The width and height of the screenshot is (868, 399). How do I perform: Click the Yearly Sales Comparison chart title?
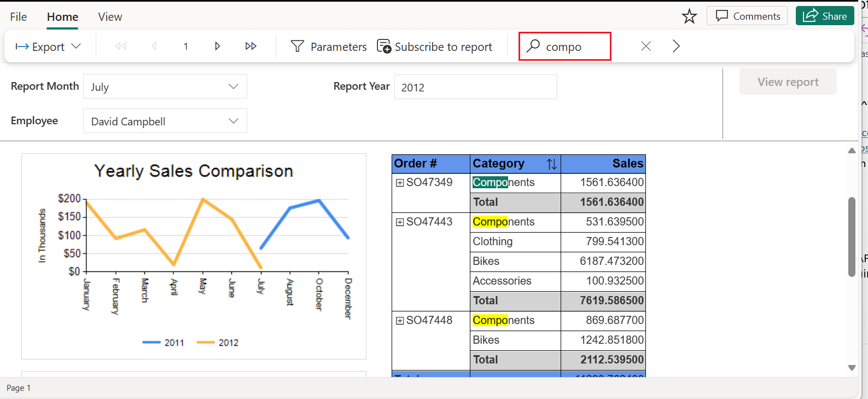pyautogui.click(x=194, y=171)
